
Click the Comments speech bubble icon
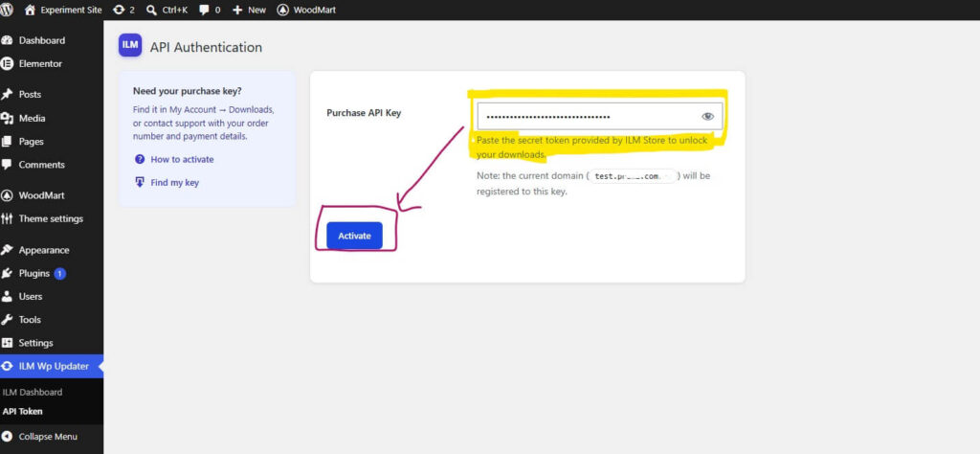(x=7, y=165)
